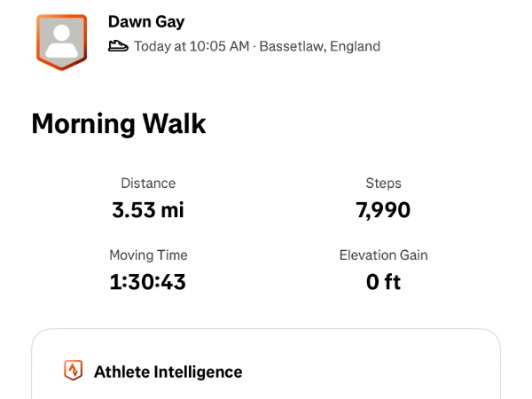Click the Steps stat label
Screen dimensions: 532x399
pos(383,184)
